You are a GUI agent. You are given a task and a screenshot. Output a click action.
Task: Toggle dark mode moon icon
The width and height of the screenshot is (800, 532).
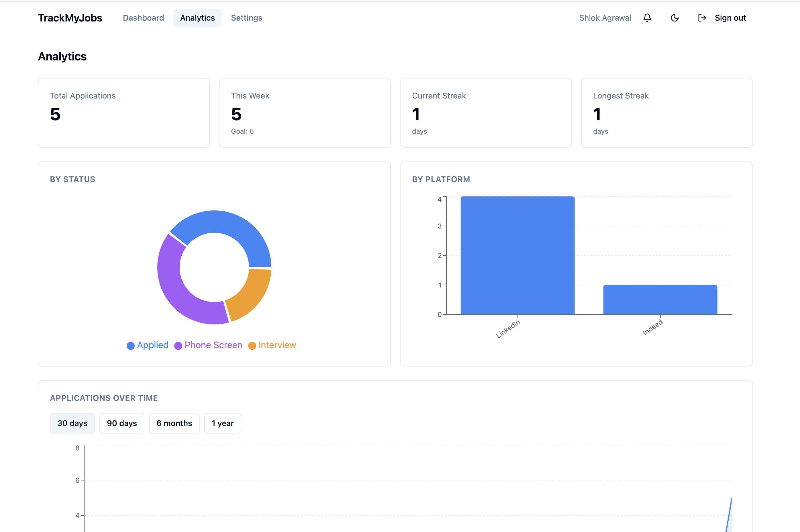point(675,18)
